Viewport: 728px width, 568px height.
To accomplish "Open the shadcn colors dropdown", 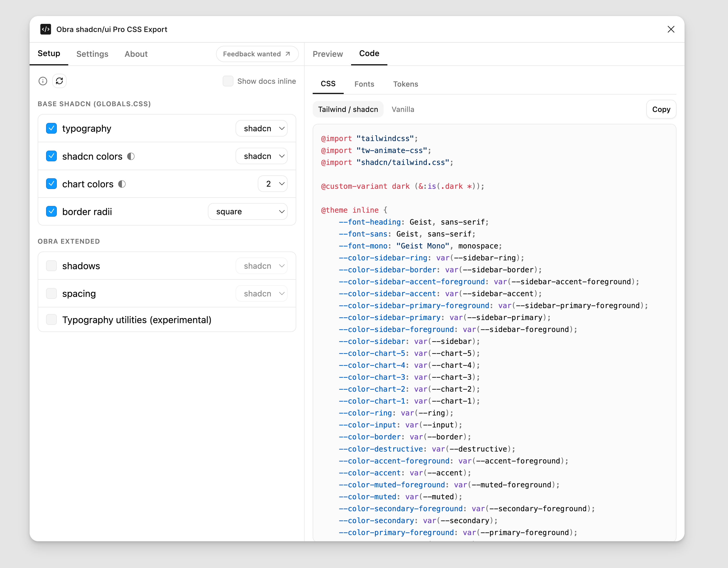I will pos(262,156).
